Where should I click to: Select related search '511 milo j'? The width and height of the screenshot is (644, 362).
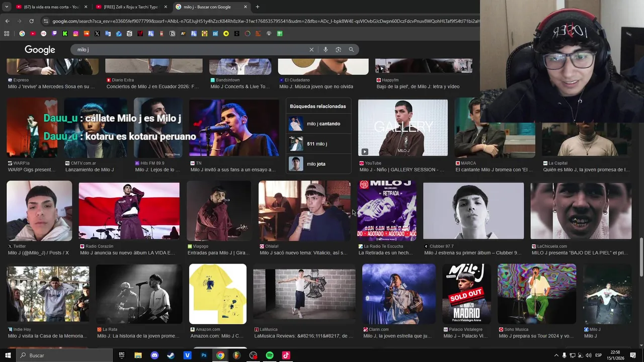click(317, 144)
